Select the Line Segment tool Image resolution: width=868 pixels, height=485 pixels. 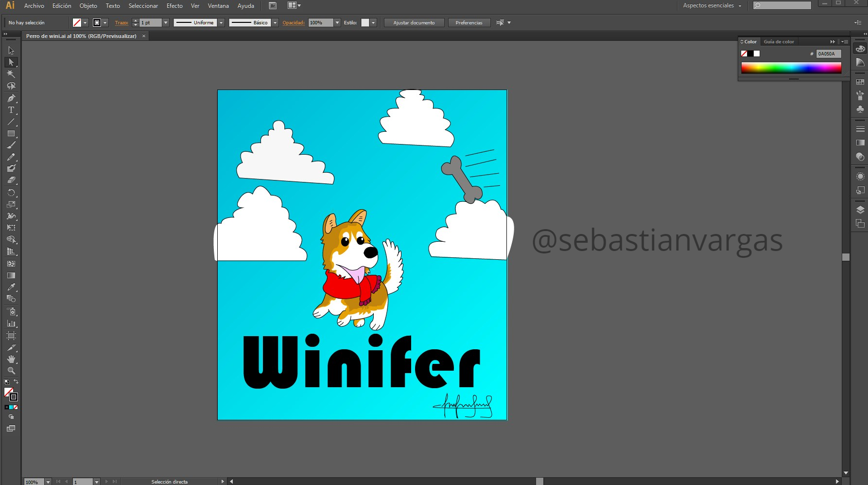click(11, 122)
